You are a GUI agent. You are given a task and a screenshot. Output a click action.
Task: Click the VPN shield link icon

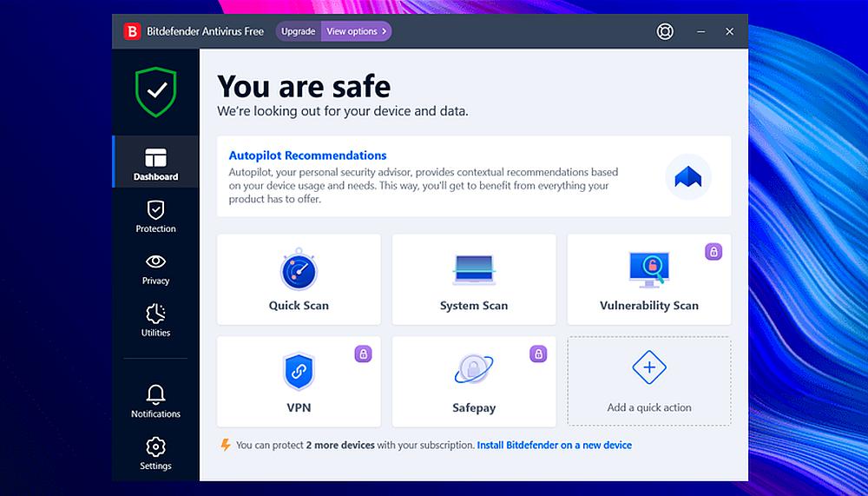299,371
